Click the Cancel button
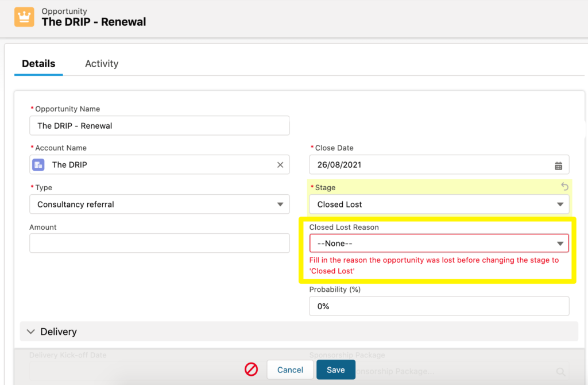This screenshot has height=385, width=588. pyautogui.click(x=290, y=369)
